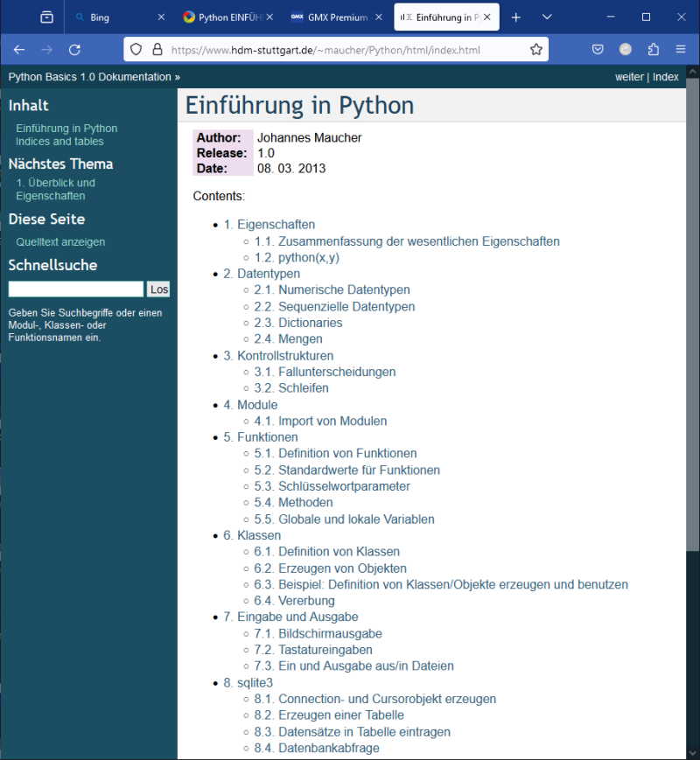Bookmark this page with the star icon
The width and height of the screenshot is (700, 760).
(x=536, y=50)
